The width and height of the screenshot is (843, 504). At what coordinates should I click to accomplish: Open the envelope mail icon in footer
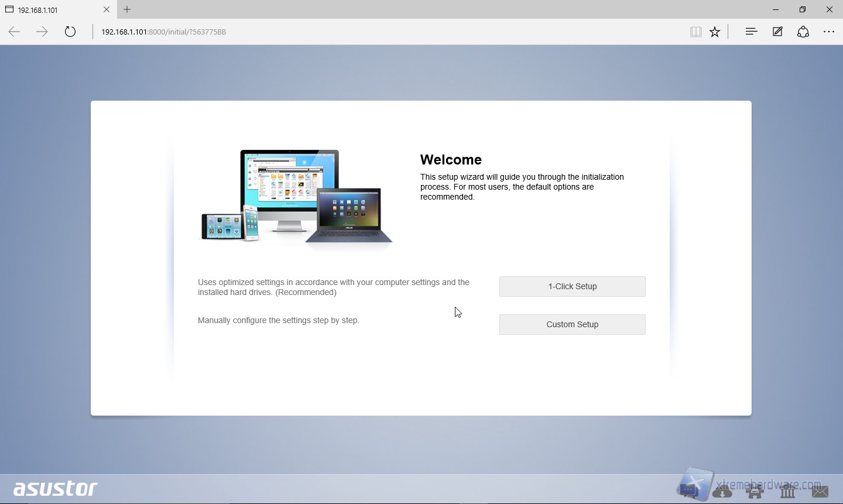[x=820, y=492]
